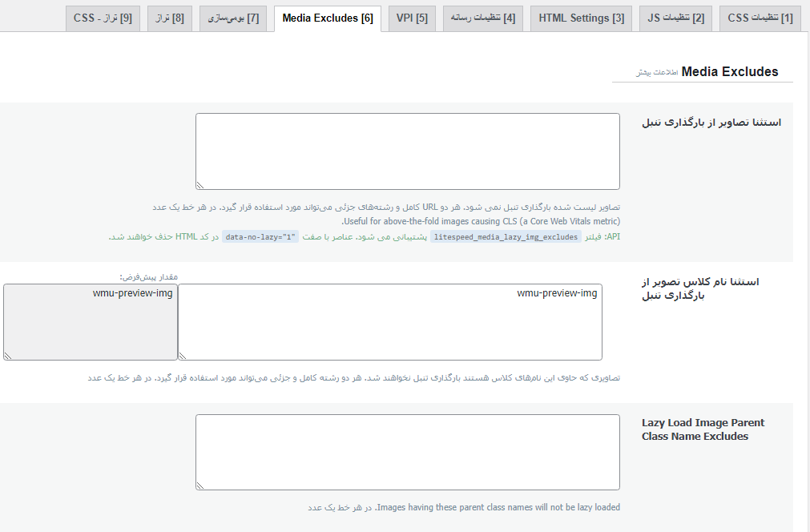Screen dimensions: 810x532
Task: Switch to the [2] تنظیمات JS tab
Action: (x=675, y=18)
